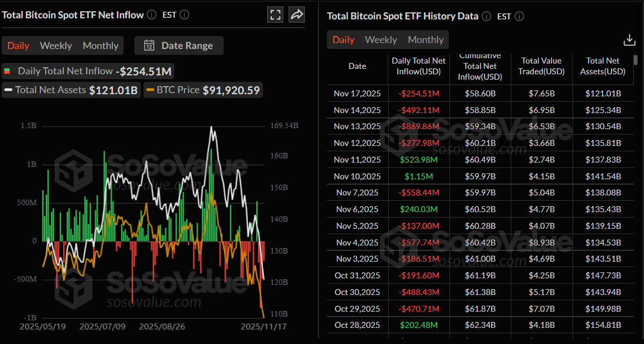Click the share icon on the chart panel
This screenshot has width=644, height=344.
pyautogui.click(x=296, y=15)
